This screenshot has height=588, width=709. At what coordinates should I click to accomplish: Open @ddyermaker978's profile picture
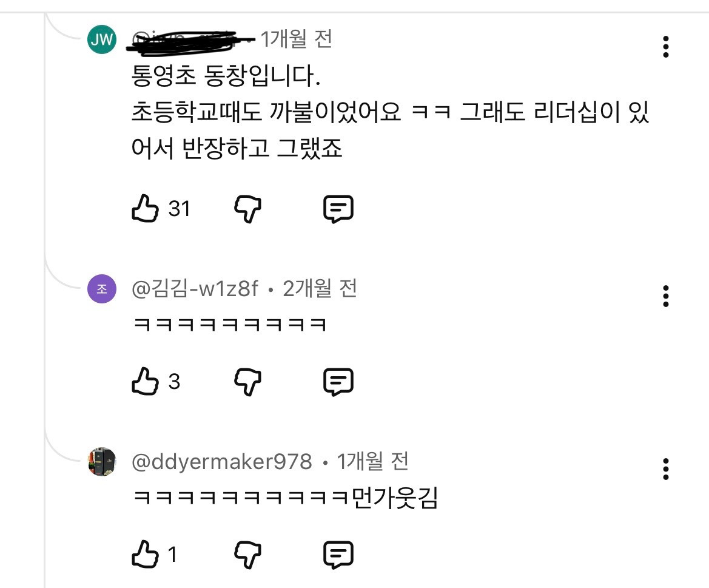click(103, 462)
